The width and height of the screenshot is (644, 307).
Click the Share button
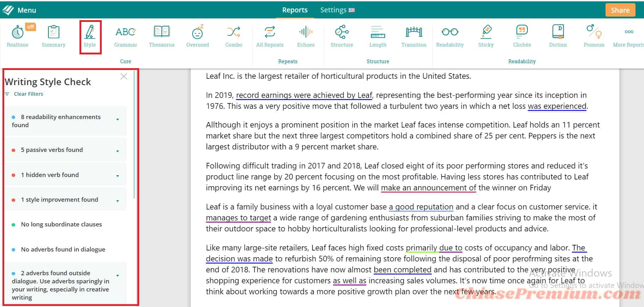[620, 10]
